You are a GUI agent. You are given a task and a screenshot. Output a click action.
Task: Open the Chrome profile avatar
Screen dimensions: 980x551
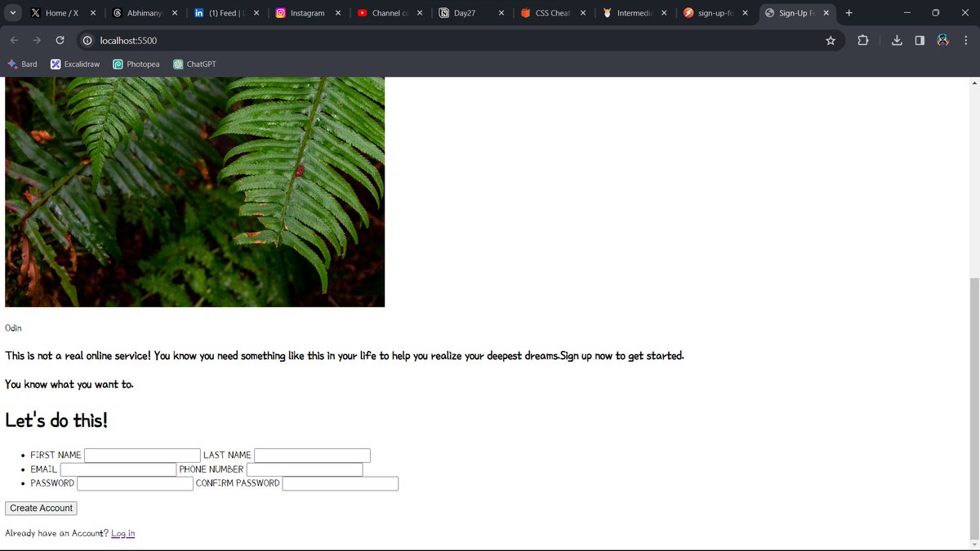[942, 40]
